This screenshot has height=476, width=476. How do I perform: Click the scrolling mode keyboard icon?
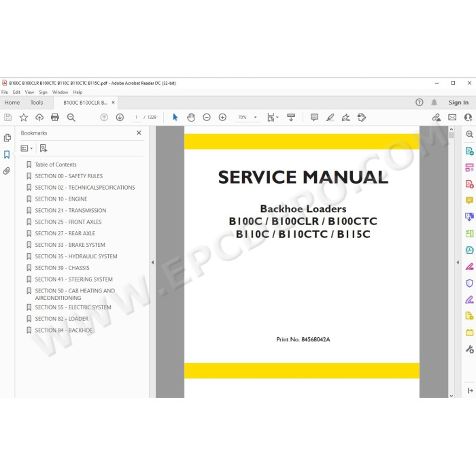point(291,117)
